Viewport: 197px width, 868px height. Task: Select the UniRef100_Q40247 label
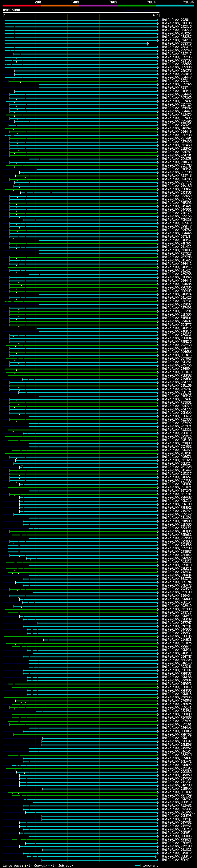[x=176, y=128]
